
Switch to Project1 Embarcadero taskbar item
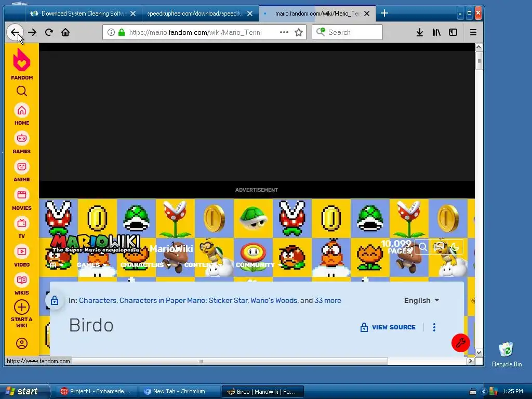pos(96,391)
